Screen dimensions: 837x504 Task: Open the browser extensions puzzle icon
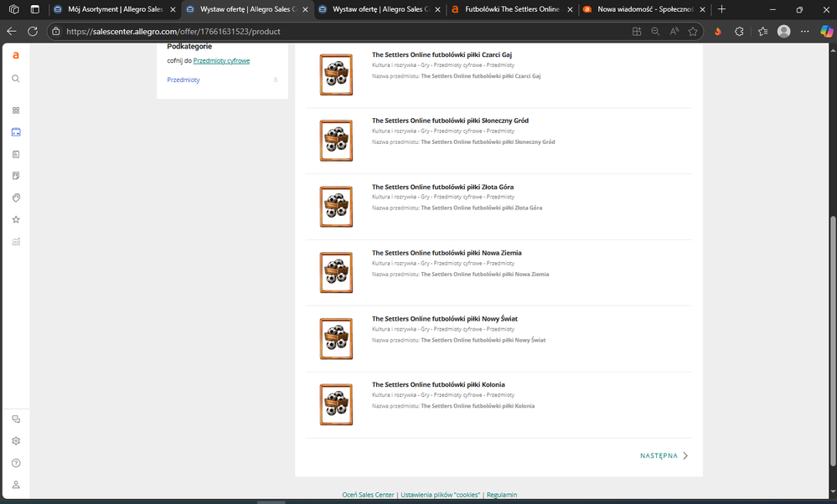coord(739,32)
